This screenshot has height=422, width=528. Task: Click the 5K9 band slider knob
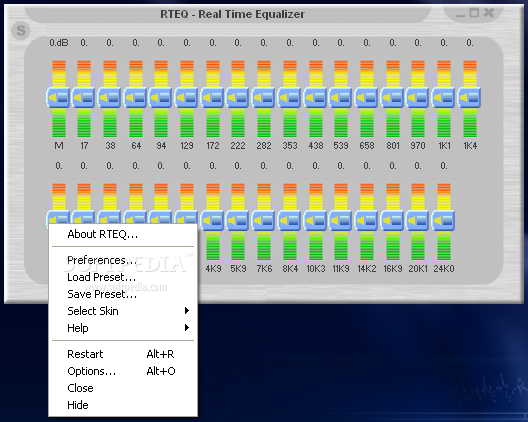coord(238,221)
